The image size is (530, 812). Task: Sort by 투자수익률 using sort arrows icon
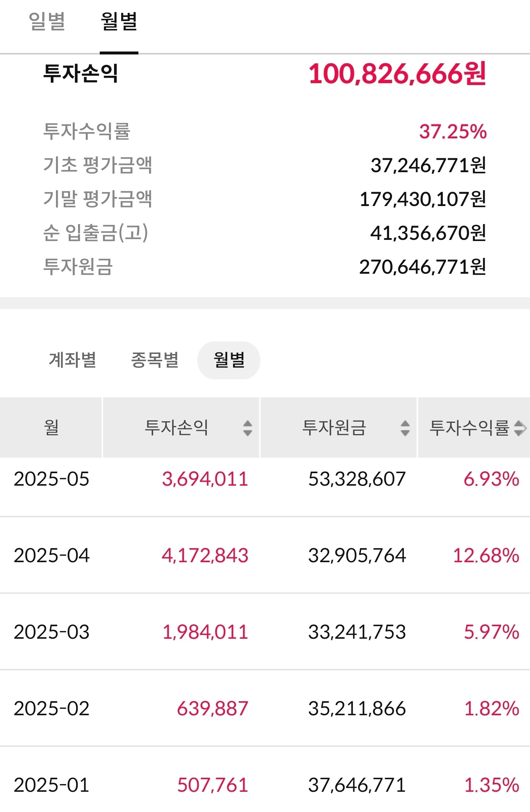point(520,428)
